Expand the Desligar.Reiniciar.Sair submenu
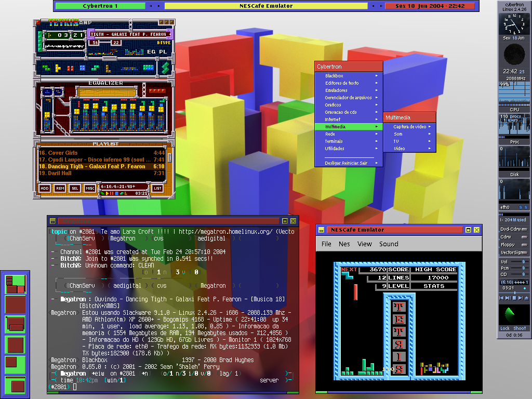The image size is (532, 399). click(x=349, y=163)
